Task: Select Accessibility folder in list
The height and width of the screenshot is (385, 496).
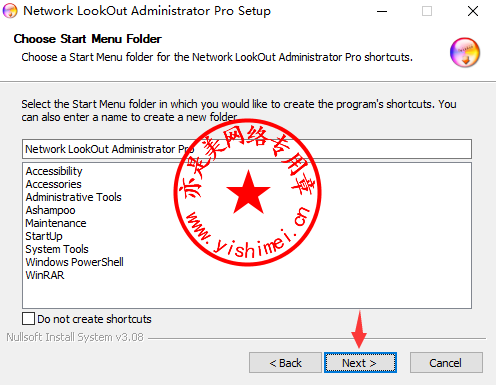Action: click(x=54, y=171)
